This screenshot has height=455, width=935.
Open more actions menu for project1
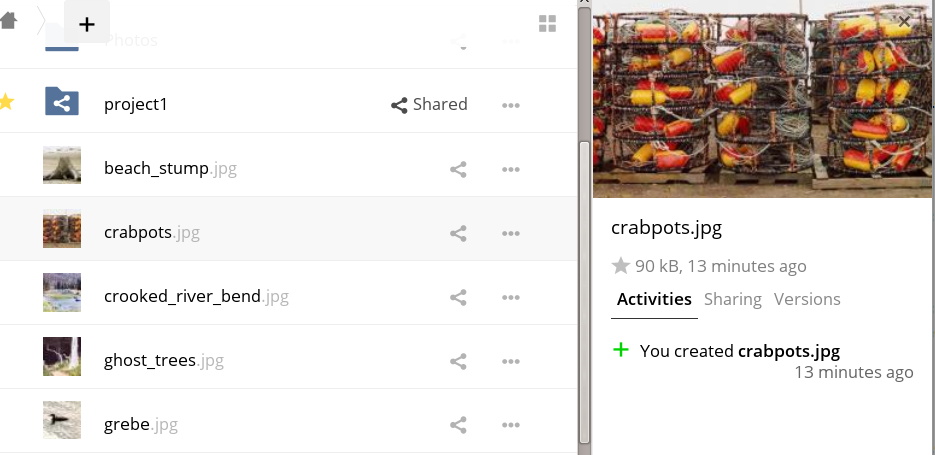coord(511,105)
